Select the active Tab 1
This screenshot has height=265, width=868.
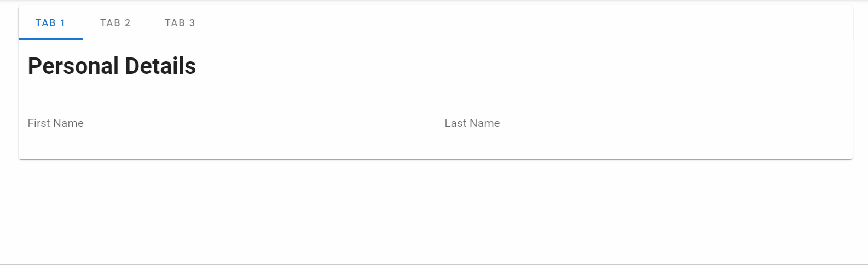(50, 23)
